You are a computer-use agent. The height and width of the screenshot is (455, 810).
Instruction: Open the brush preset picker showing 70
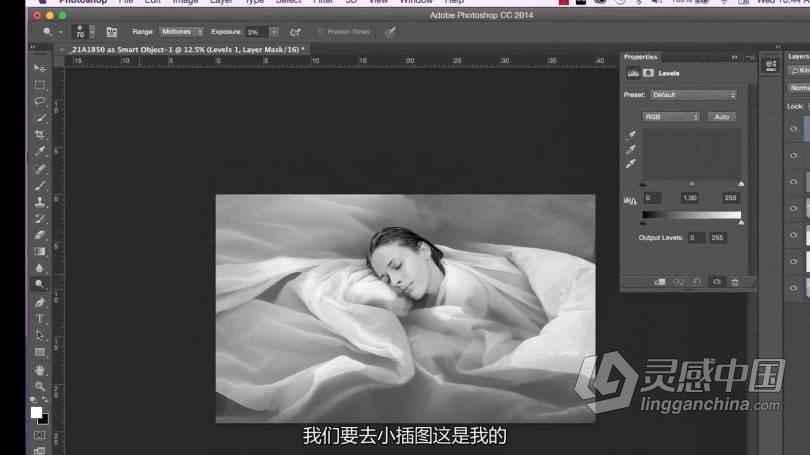point(84,32)
